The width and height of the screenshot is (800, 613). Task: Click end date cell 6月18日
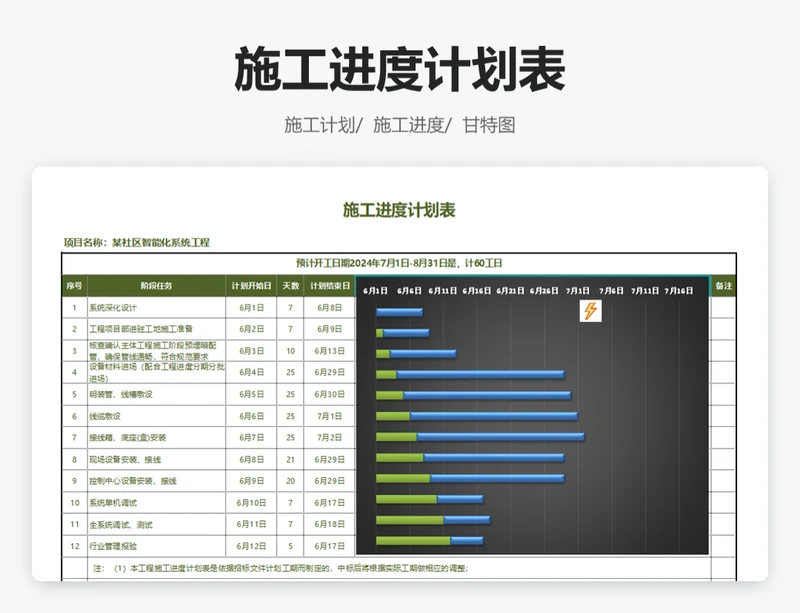point(330,525)
